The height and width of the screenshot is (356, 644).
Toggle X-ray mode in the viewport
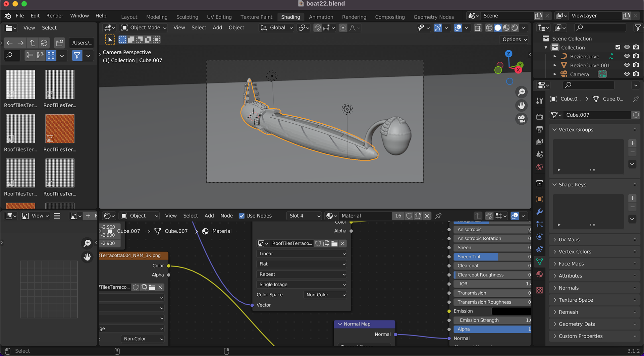[478, 28]
